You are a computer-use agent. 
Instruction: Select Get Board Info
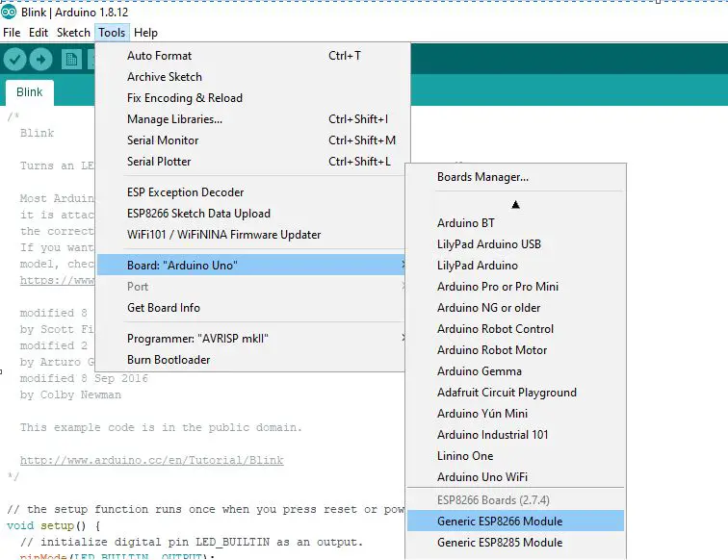251,308
